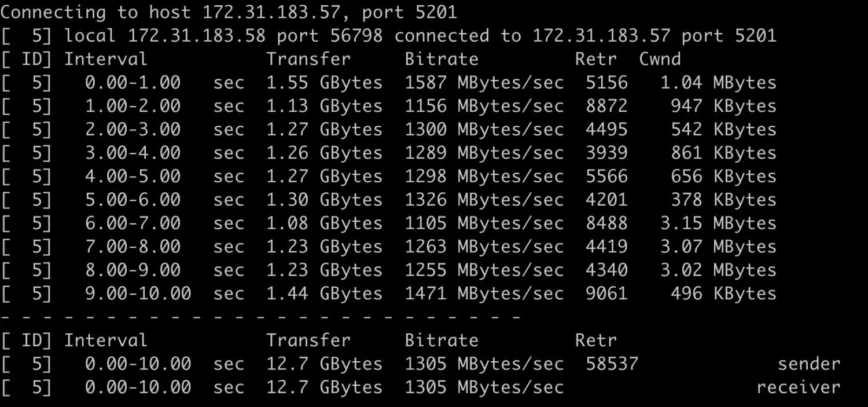Click the dashed separator line

(x=260, y=317)
